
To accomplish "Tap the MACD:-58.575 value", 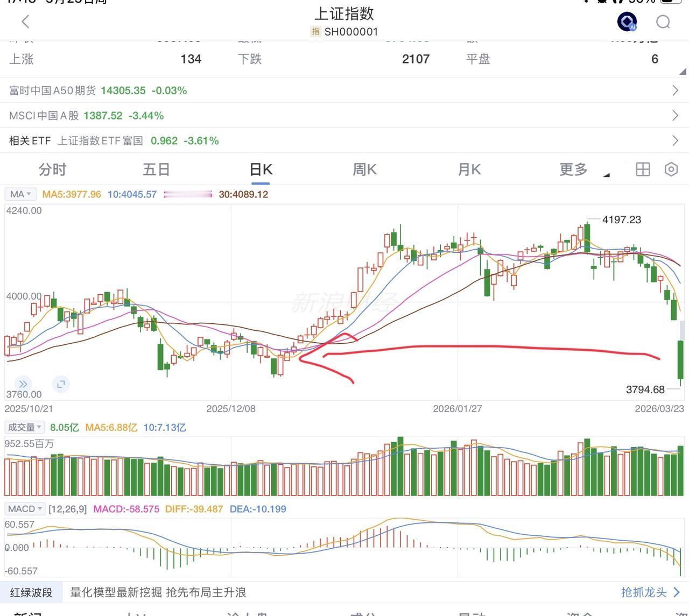I will (126, 509).
